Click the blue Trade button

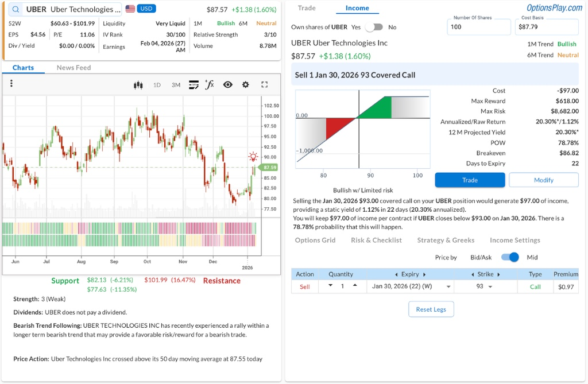pyautogui.click(x=470, y=180)
